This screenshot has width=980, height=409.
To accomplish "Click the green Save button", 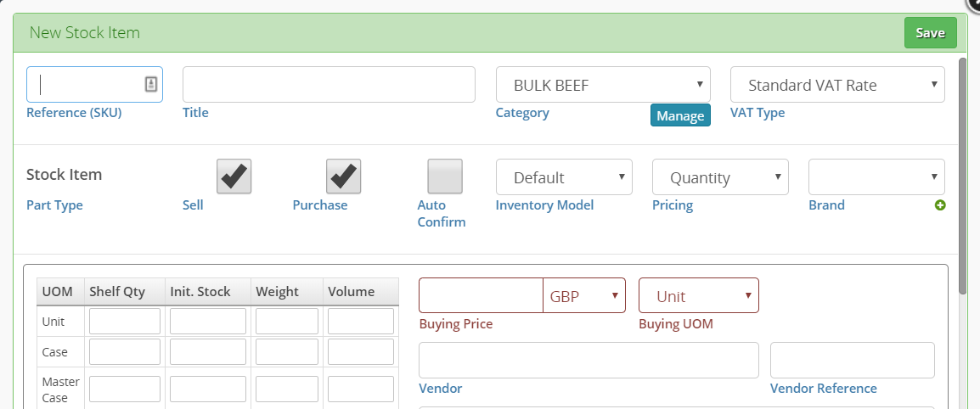I will pyautogui.click(x=930, y=33).
